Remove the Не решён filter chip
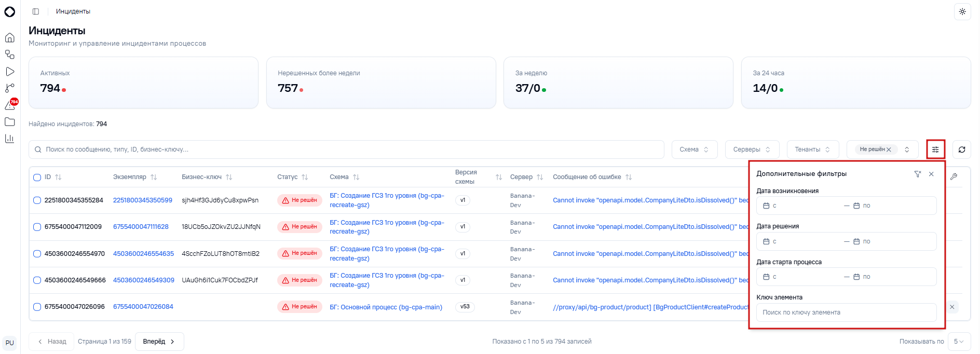 (x=889, y=149)
